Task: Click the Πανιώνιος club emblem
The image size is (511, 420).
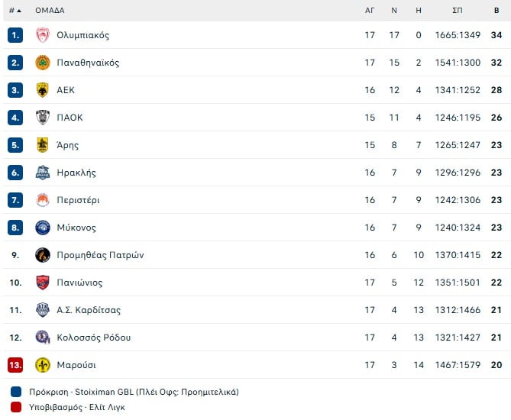Action: pos(43,283)
